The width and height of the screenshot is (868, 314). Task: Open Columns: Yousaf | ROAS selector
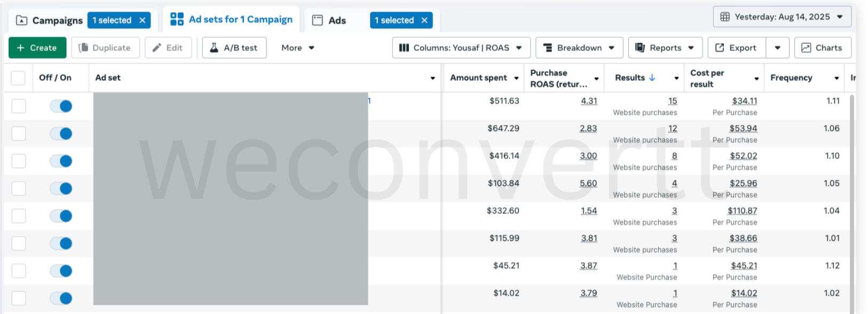461,48
